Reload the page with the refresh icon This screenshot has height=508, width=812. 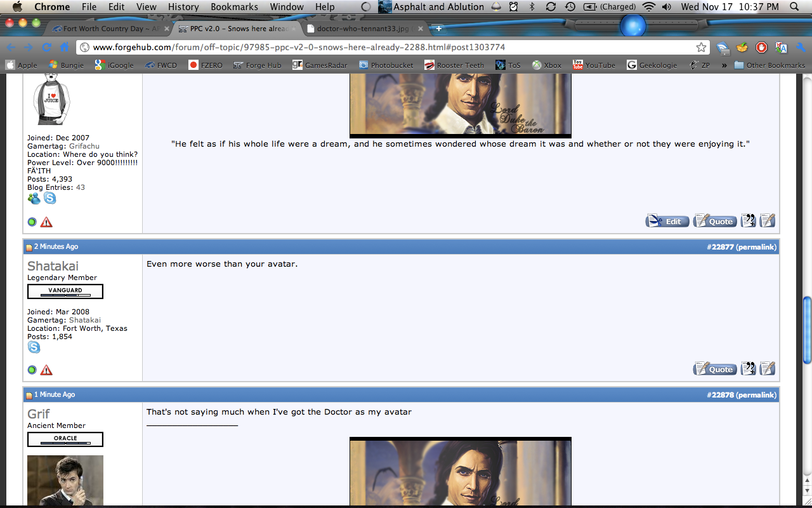tap(46, 48)
